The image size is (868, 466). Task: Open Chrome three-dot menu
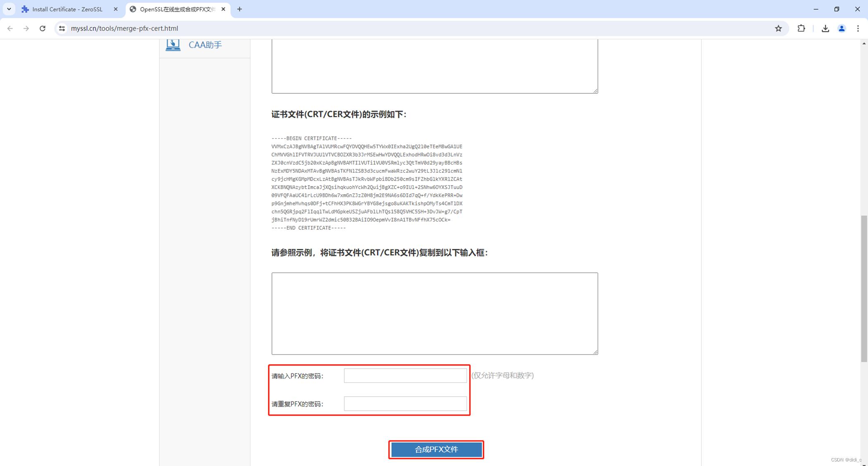[858, 29]
